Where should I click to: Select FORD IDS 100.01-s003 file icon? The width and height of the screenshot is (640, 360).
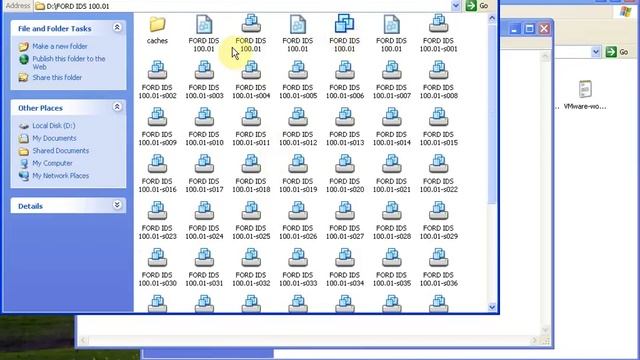pos(204,70)
